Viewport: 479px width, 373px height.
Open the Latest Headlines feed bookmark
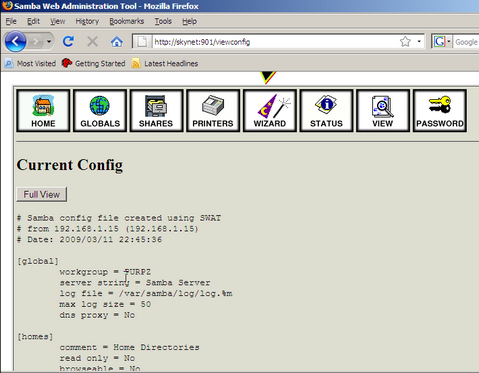click(x=165, y=63)
